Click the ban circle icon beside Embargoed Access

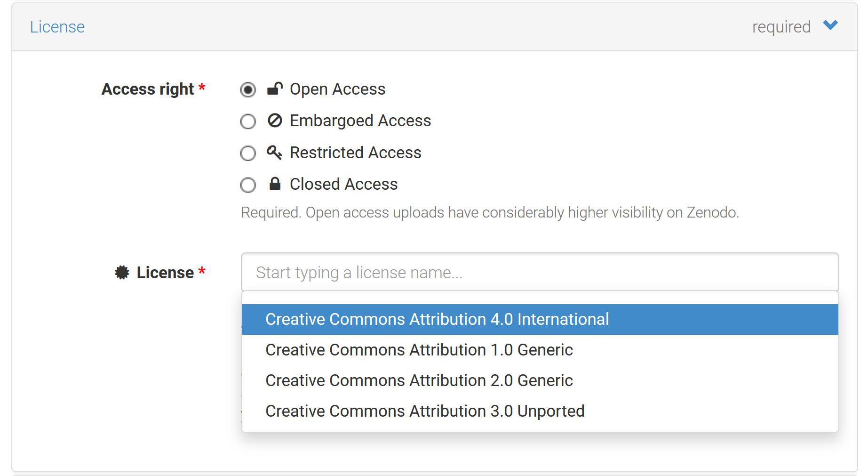[275, 121]
